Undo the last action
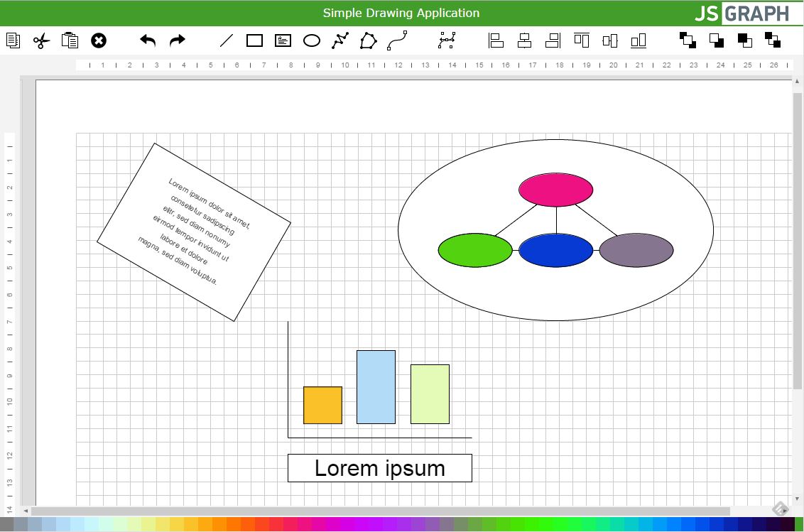 pyautogui.click(x=148, y=40)
